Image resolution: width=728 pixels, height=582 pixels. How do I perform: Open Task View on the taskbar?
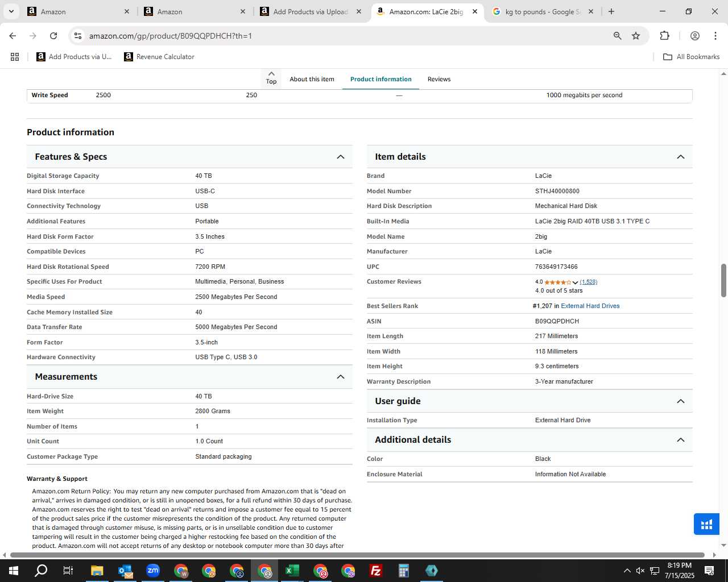coord(68,571)
